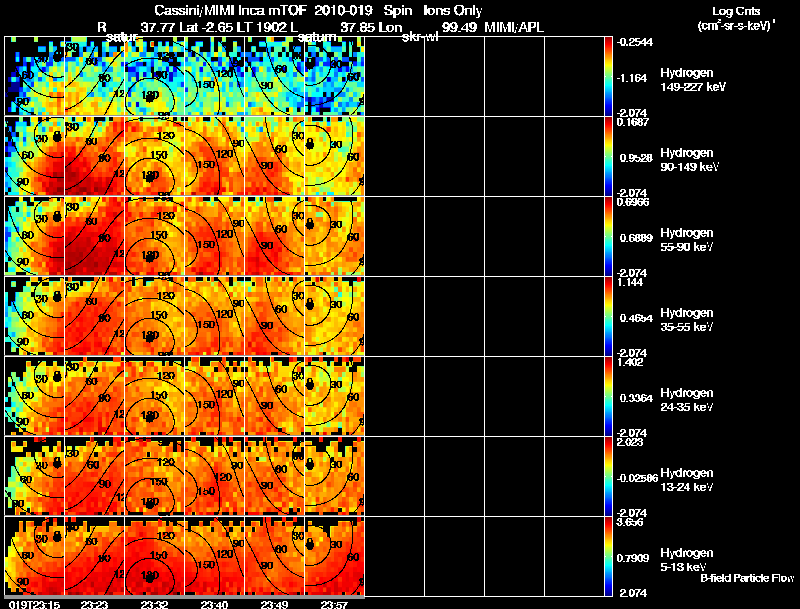
Task: Open the 24-35 keV panel at 23:57
Action: click(x=334, y=396)
